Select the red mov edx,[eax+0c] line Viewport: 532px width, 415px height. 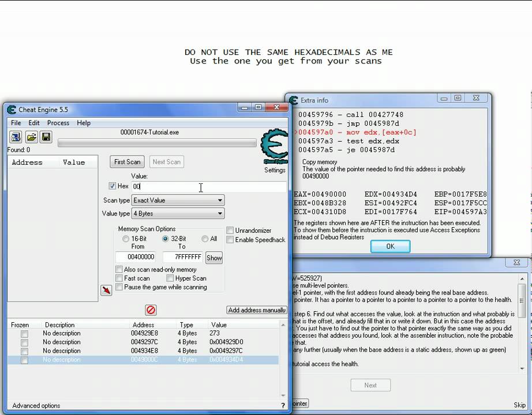pyautogui.click(x=357, y=132)
